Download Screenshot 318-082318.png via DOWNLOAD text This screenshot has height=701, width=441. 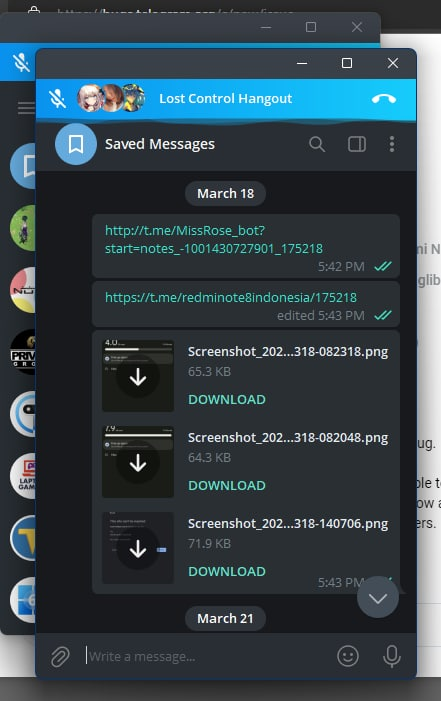[227, 399]
